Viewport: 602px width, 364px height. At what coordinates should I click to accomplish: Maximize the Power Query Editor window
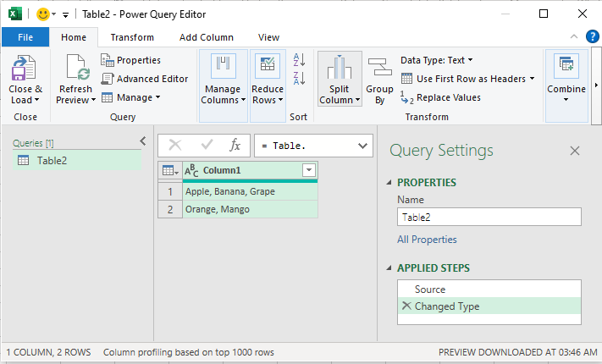544,14
